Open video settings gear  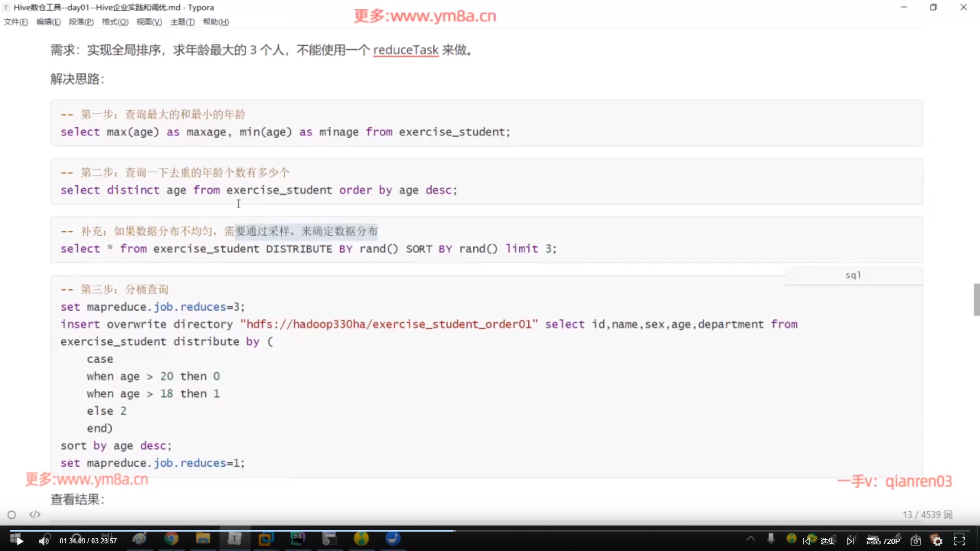pos(938,541)
